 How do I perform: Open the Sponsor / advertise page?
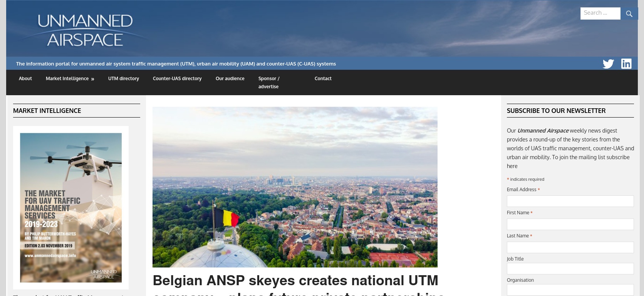(269, 82)
